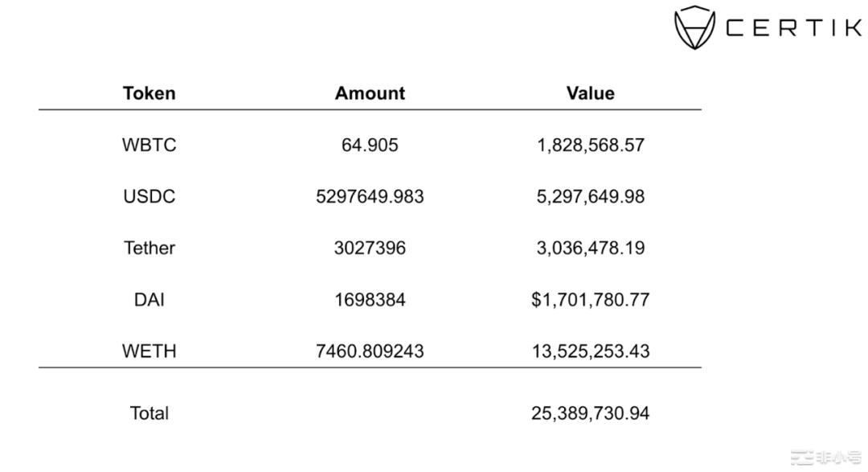Click the CERTIK brand name text
Viewport: 868px width, 472px height.
coord(792,28)
